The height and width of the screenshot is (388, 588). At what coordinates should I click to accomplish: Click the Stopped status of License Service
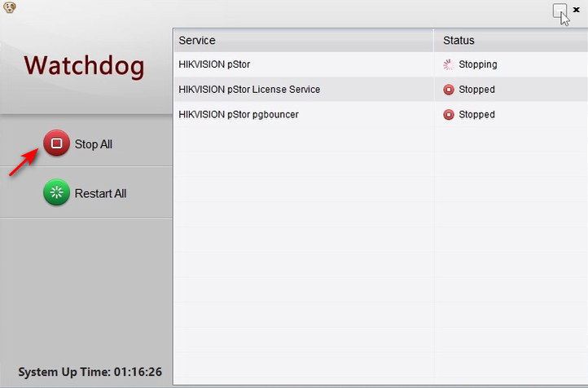(477, 90)
